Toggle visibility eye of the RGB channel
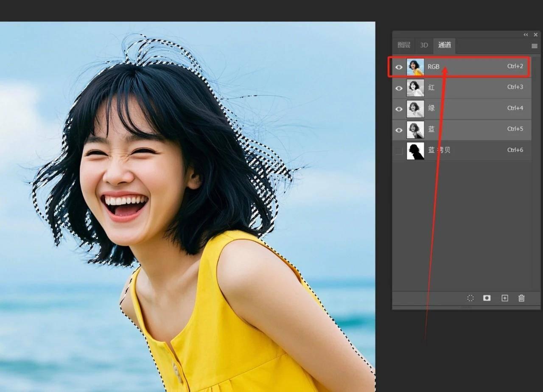543x392 pixels. pyautogui.click(x=399, y=67)
